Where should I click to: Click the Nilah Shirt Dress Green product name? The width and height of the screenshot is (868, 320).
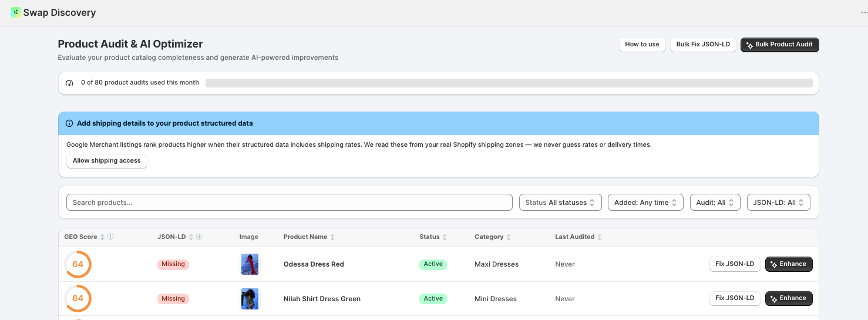point(322,299)
